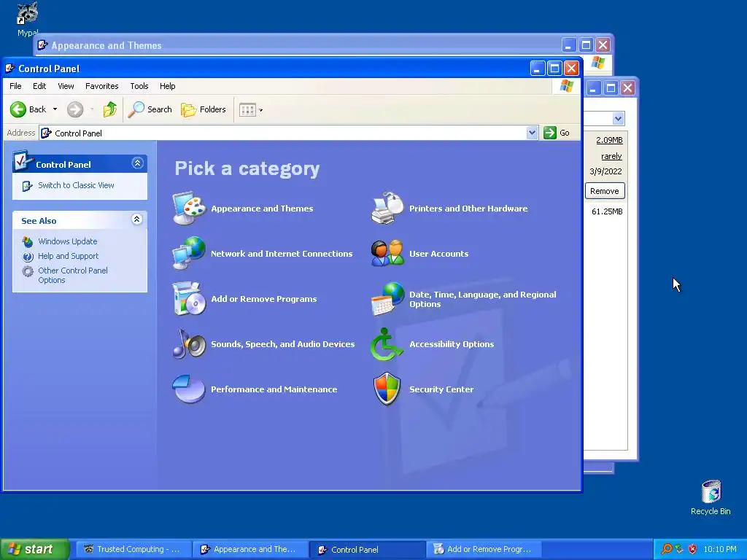The height and width of the screenshot is (560, 747).
Task: Open Date, Time, Language icon
Action: (387, 298)
